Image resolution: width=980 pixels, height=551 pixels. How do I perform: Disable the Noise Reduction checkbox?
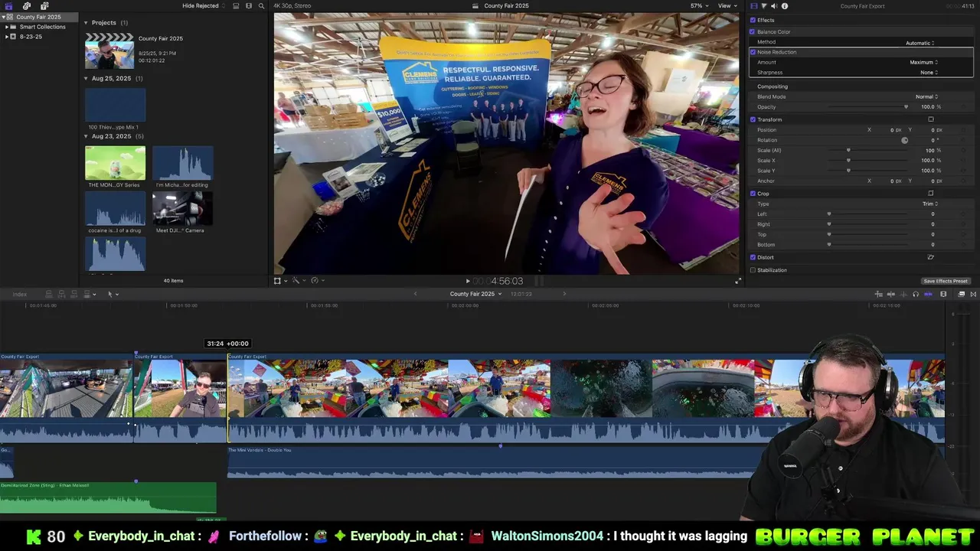753,52
